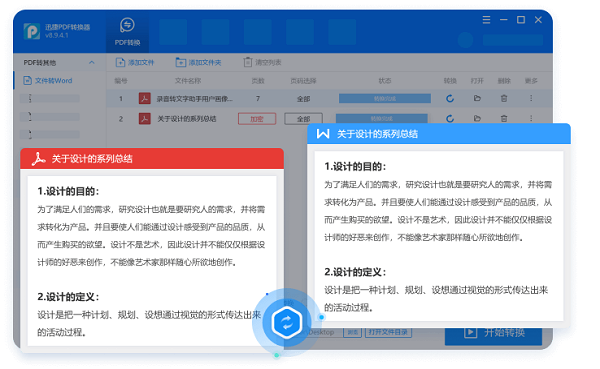Open the hamburger menu in title bar

(486, 20)
